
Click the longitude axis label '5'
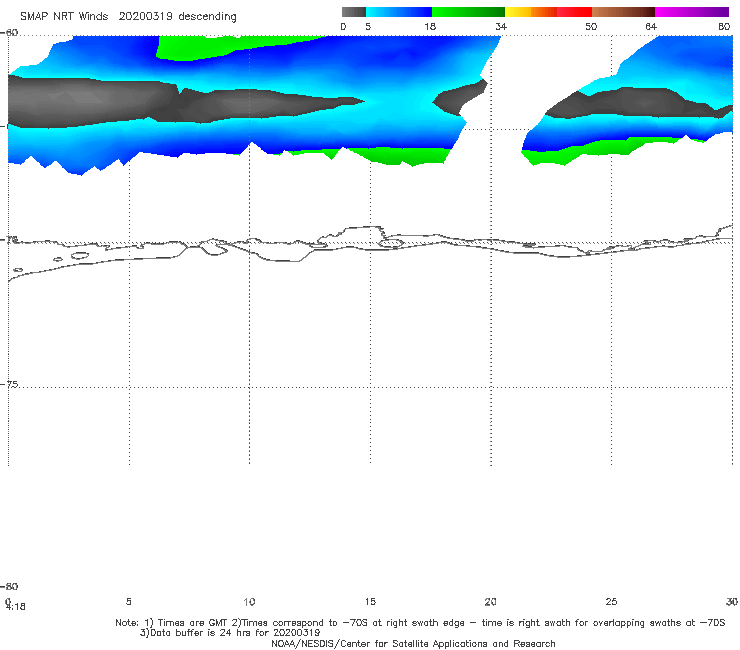click(128, 601)
